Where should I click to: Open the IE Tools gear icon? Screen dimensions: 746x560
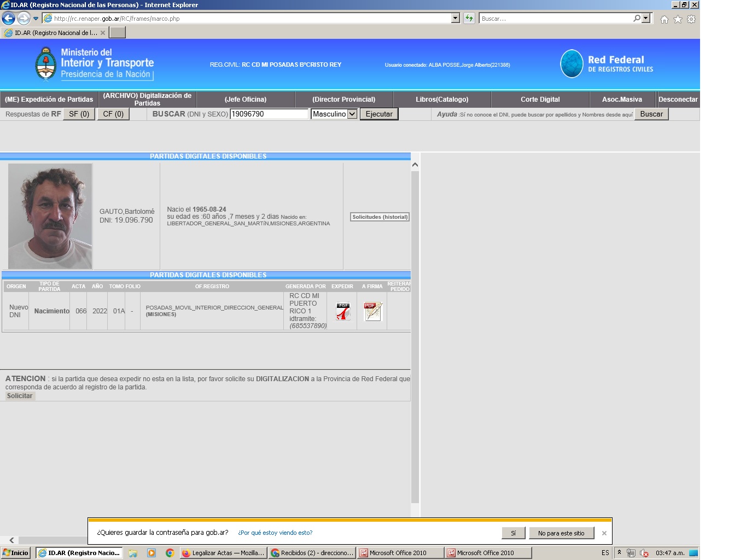point(691,19)
